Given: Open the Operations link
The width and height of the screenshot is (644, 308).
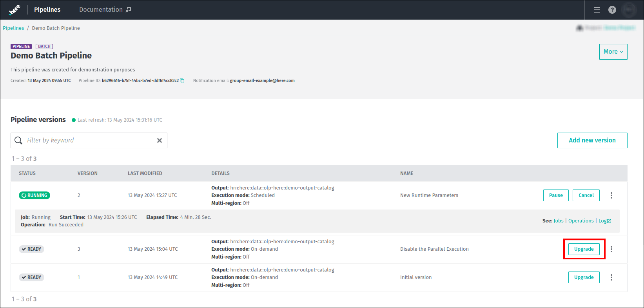Looking at the screenshot, I should tap(581, 221).
